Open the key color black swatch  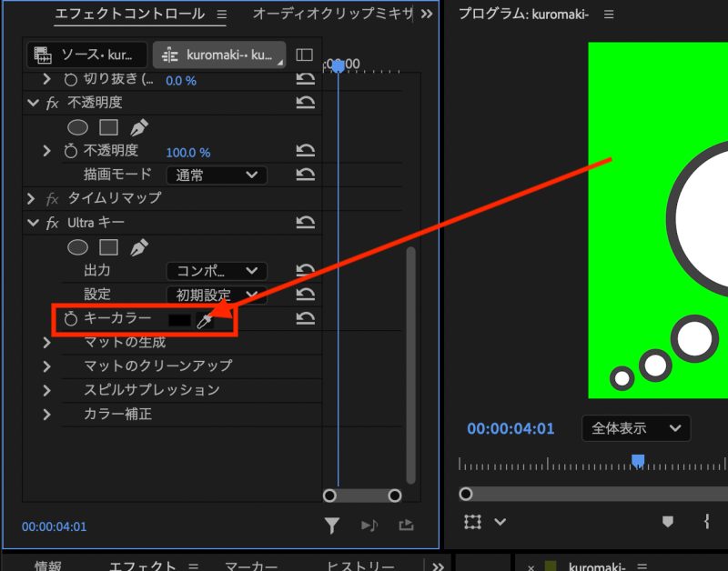coord(179,320)
